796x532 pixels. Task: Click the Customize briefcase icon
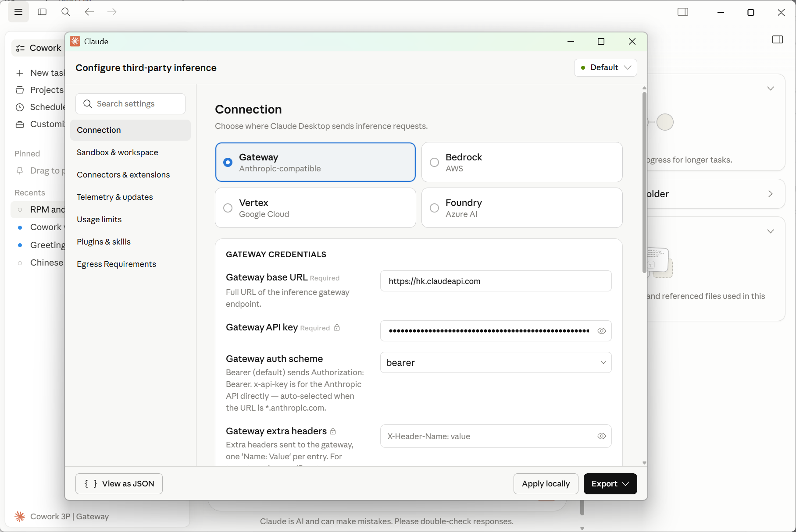[x=20, y=124]
